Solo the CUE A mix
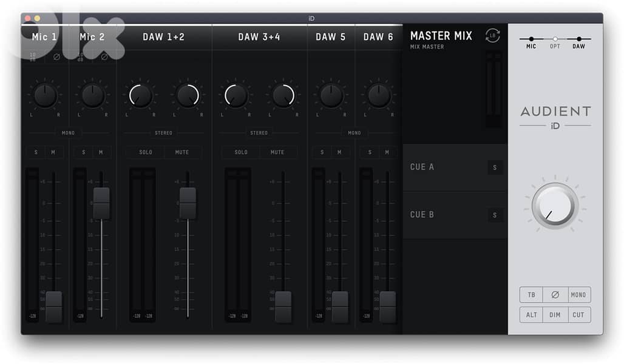 (x=495, y=167)
